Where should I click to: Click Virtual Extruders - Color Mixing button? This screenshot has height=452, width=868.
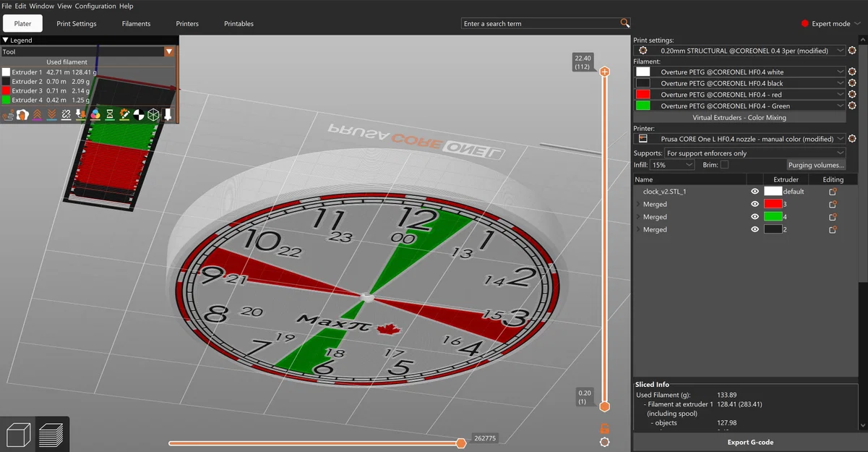coord(739,117)
